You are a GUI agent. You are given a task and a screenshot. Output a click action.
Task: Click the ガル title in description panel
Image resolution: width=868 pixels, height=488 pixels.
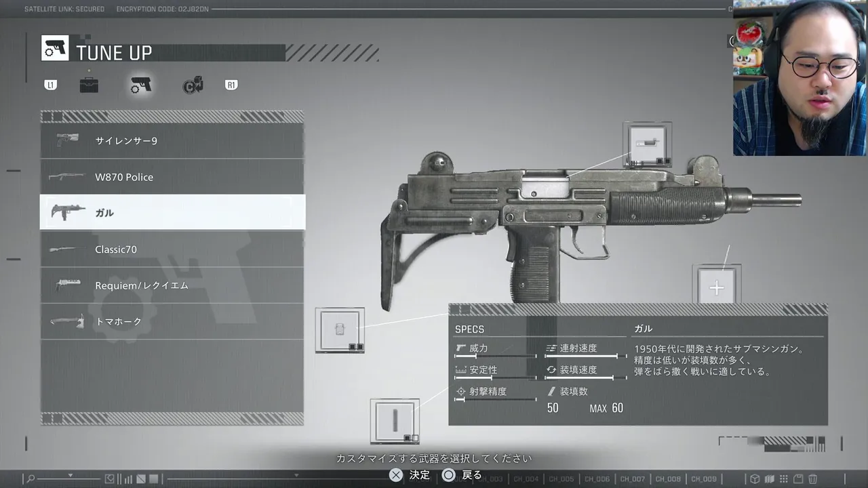pos(643,329)
